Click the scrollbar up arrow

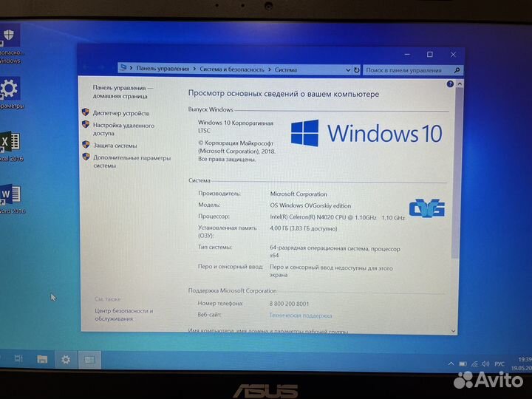pos(460,83)
